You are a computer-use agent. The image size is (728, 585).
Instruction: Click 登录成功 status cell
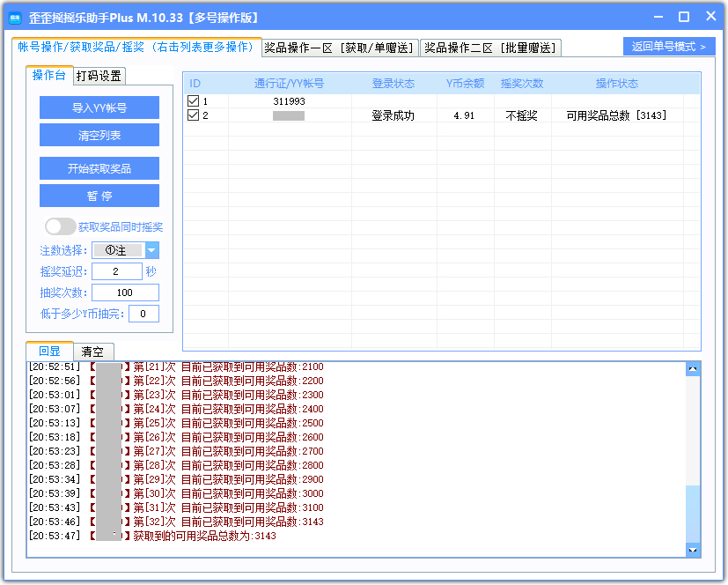pyautogui.click(x=393, y=115)
